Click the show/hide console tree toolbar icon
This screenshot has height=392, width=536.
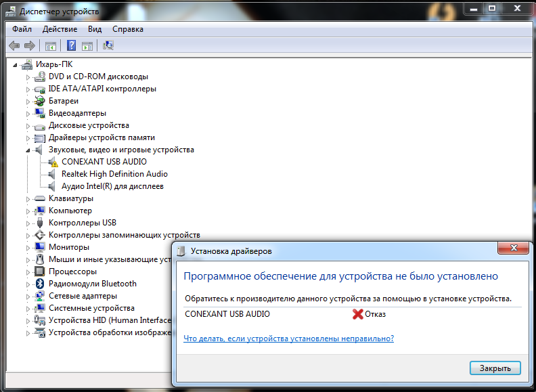point(51,45)
